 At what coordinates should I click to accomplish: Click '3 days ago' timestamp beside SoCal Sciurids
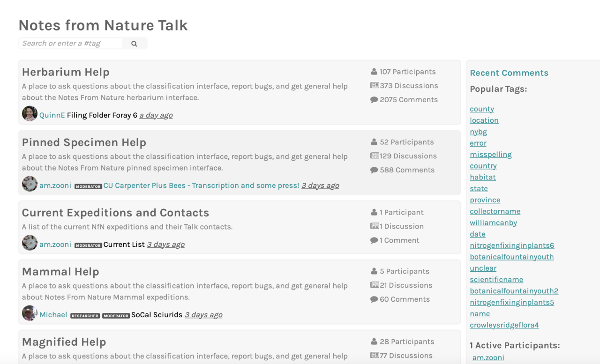pos(203,315)
